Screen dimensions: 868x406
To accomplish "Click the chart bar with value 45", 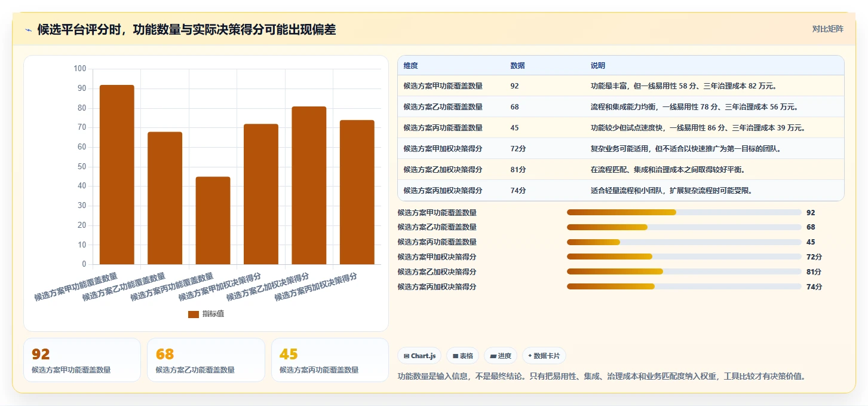I will click(213, 220).
